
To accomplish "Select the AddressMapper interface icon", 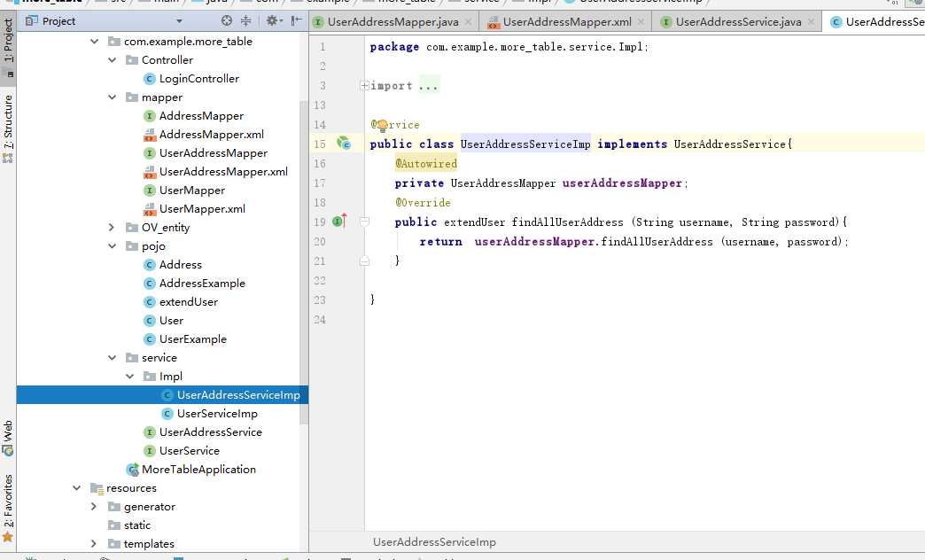I will pos(150,116).
